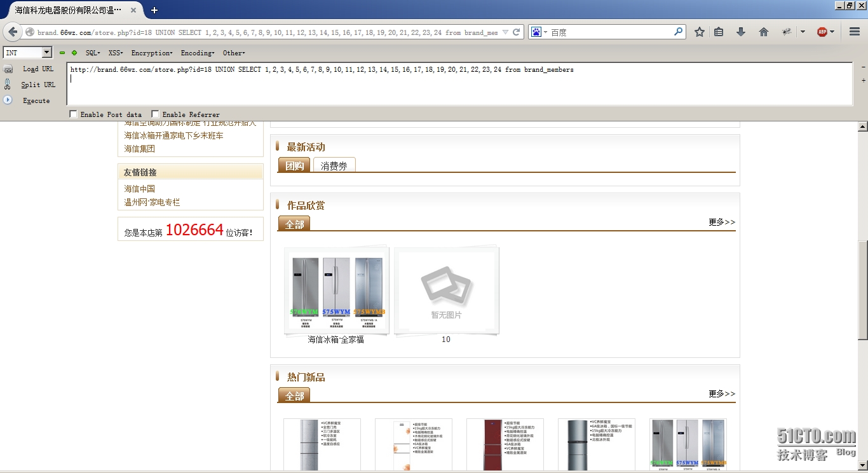
Task: Click the Firebug bug icon
Action: [787, 32]
